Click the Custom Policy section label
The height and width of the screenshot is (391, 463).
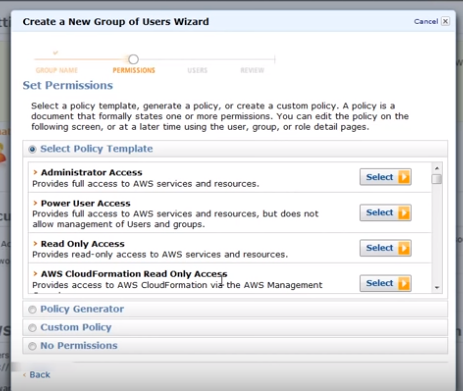pos(76,327)
